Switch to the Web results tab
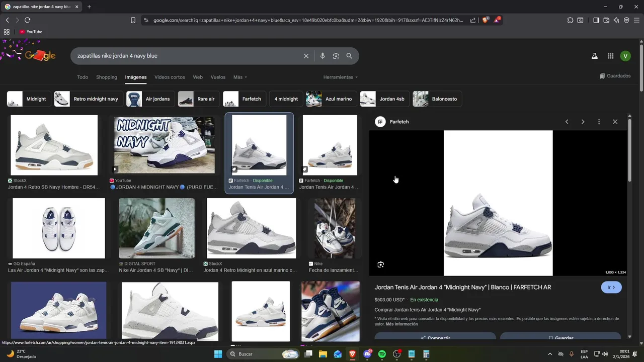 click(x=198, y=77)
